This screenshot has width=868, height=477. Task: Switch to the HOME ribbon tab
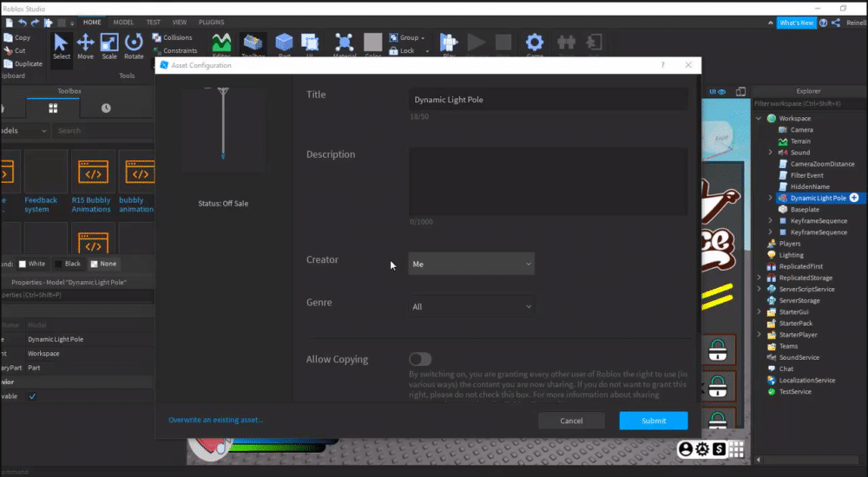(x=92, y=23)
